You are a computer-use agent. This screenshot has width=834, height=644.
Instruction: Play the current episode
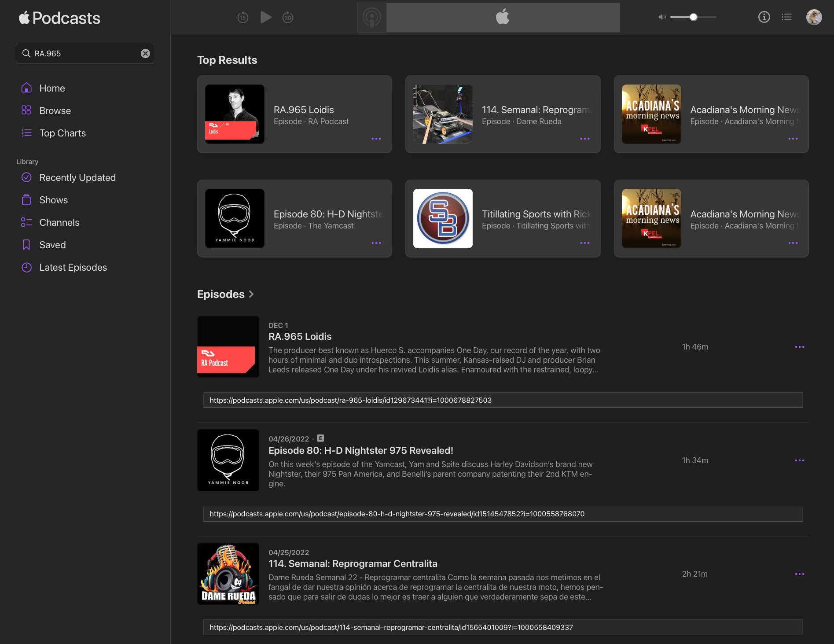coord(266,17)
